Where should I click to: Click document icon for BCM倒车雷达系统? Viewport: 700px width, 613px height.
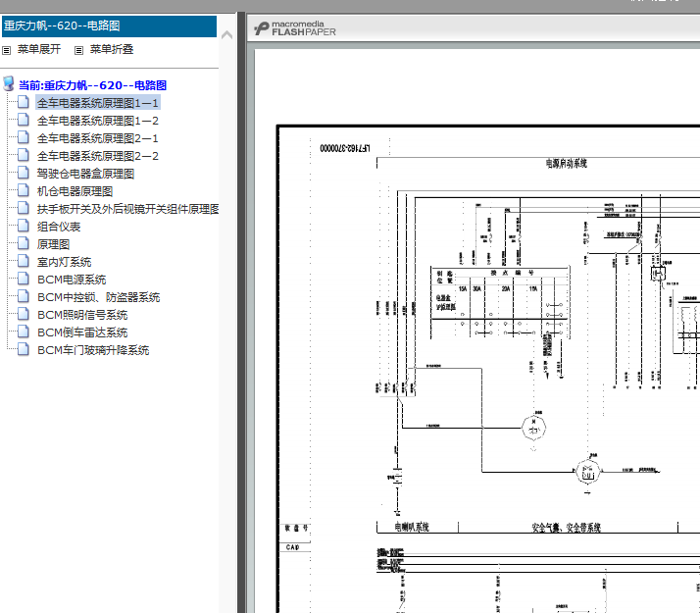click(x=24, y=332)
